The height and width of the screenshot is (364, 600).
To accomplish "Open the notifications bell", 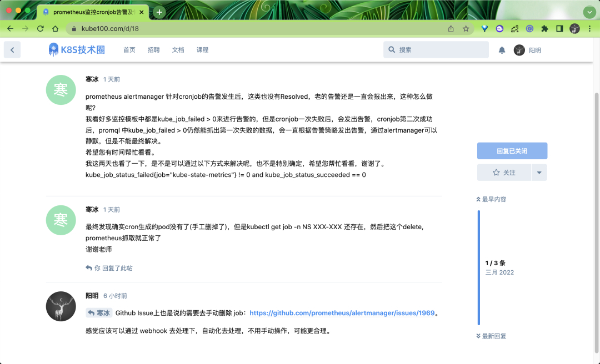I will click(502, 50).
